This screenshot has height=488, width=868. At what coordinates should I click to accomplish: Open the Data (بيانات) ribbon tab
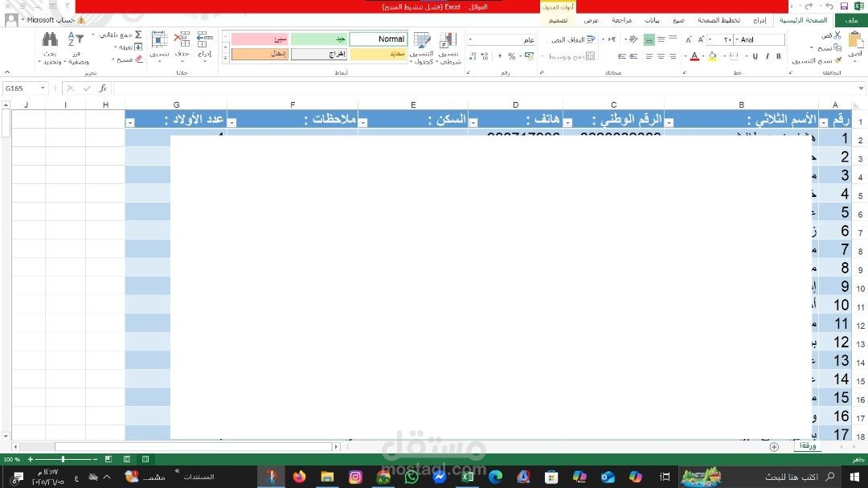652,20
